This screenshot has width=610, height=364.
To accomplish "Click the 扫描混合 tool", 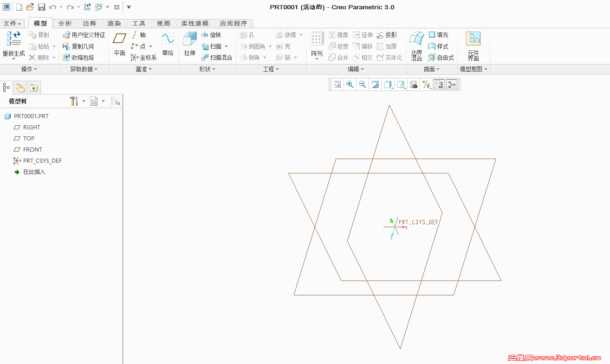I will pos(217,57).
